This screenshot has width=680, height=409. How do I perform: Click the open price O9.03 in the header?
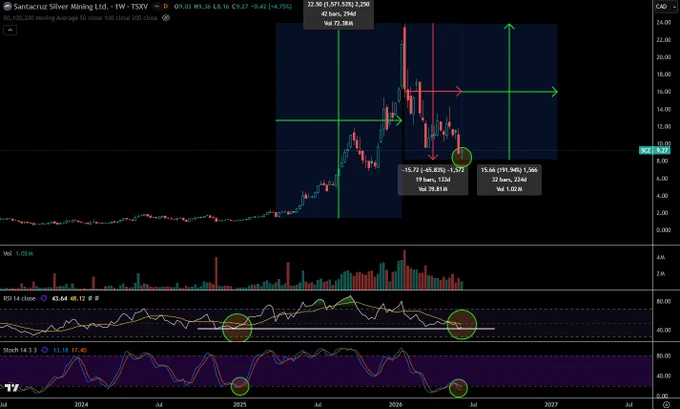(182, 7)
